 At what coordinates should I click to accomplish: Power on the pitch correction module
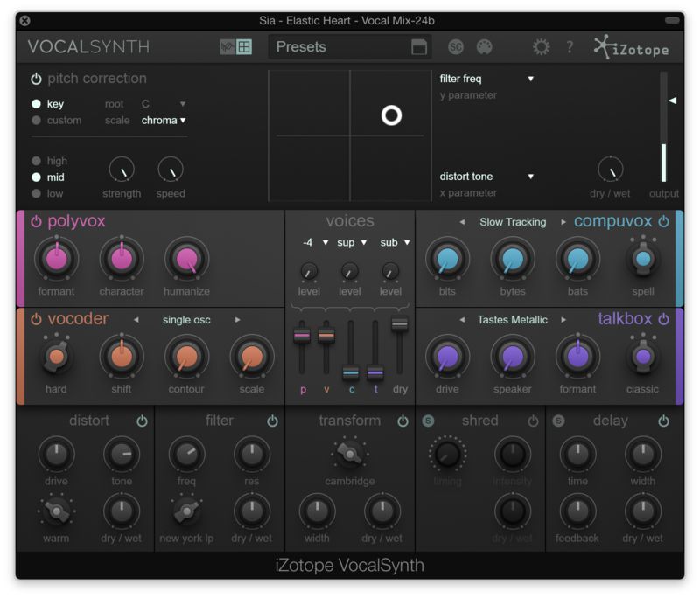[x=37, y=78]
